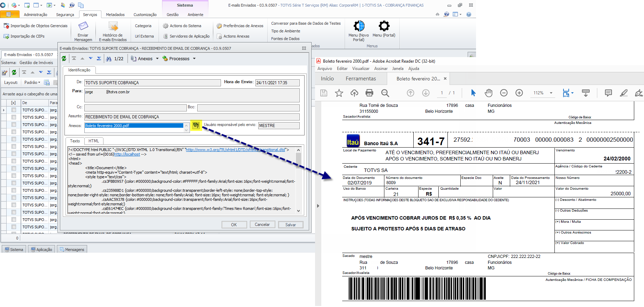Click the Acrobat star bookmark icon
This screenshot has height=307, width=644.
pyautogui.click(x=339, y=93)
